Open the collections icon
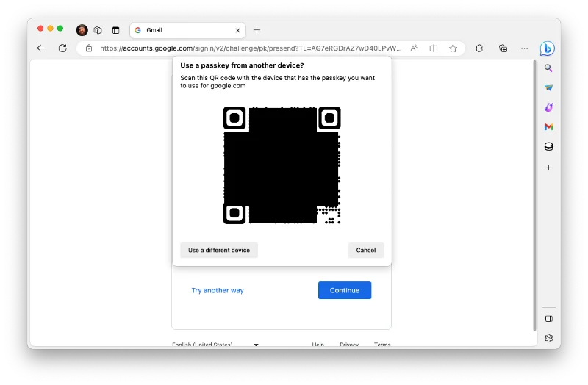Screen dimensions: 588x385 (503, 48)
